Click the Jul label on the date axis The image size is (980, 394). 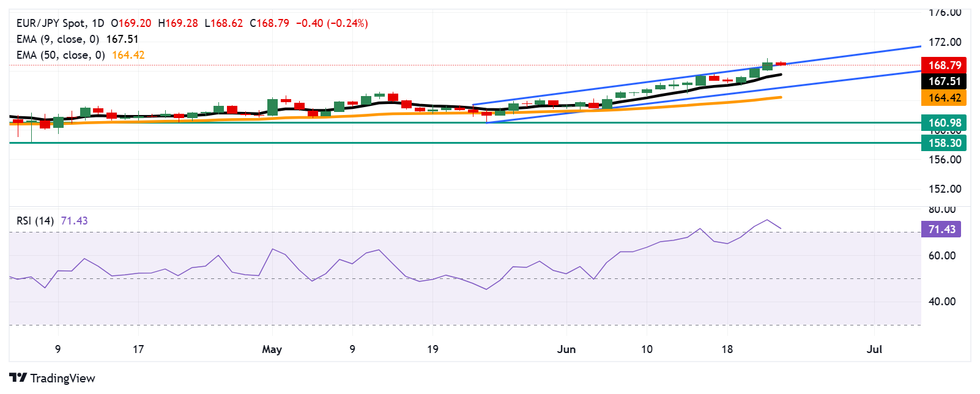pyautogui.click(x=874, y=349)
